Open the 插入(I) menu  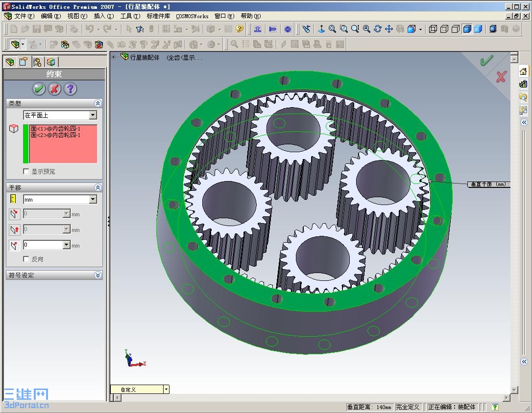coord(104,16)
